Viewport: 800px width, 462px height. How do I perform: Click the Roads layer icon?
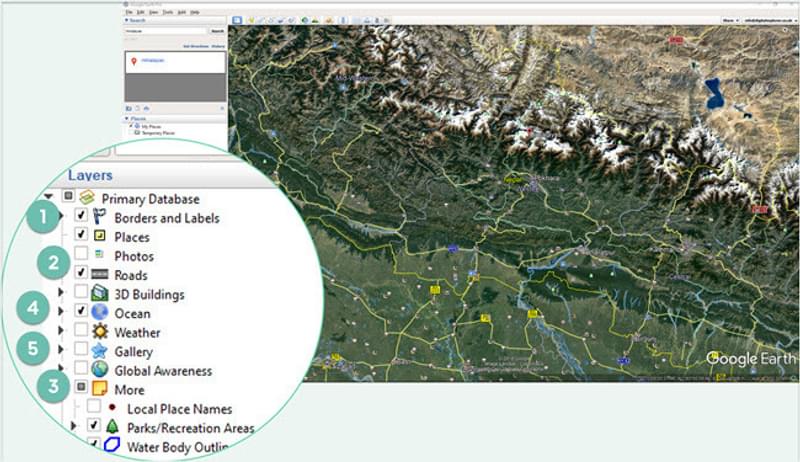click(x=100, y=275)
